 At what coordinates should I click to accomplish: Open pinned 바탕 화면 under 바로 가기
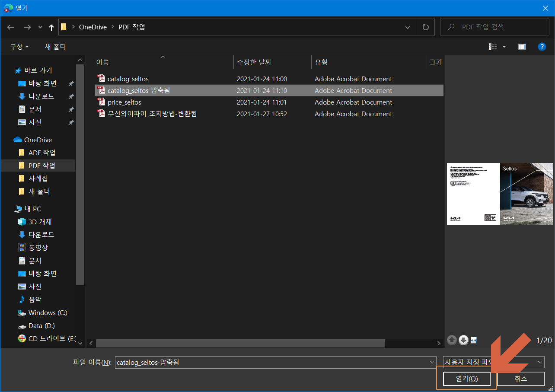coord(42,83)
